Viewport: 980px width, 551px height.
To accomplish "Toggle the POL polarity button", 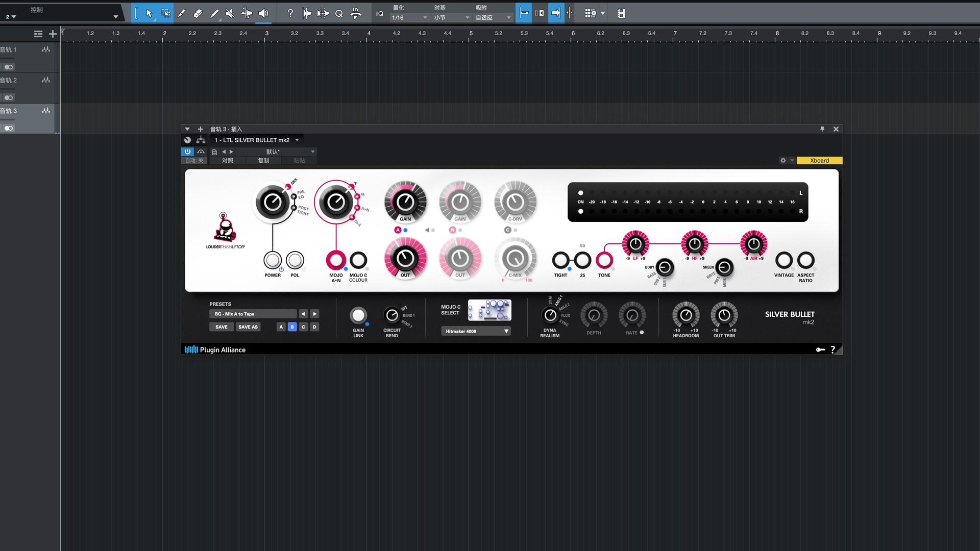I will pyautogui.click(x=295, y=260).
